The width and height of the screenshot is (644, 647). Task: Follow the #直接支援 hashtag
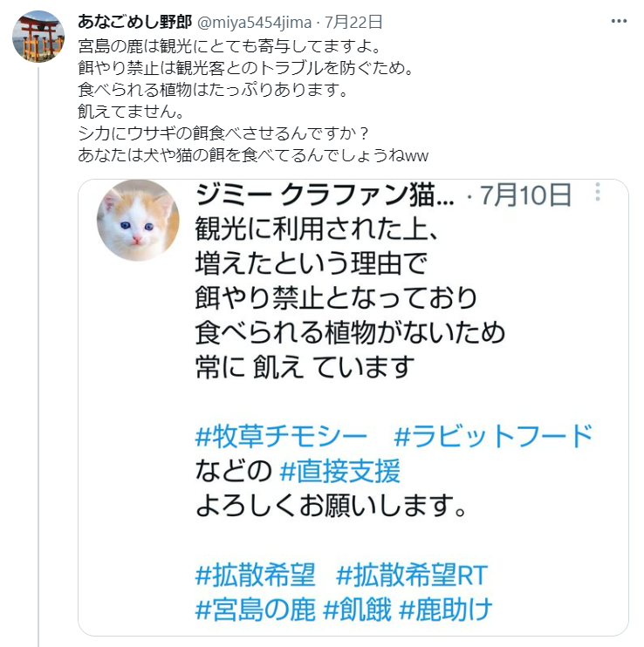(339, 471)
